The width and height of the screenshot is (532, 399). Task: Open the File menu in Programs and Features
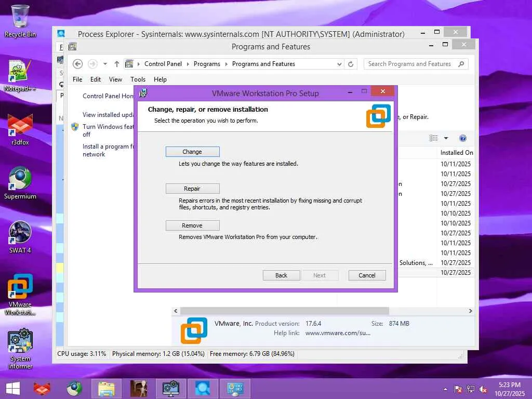click(x=77, y=79)
